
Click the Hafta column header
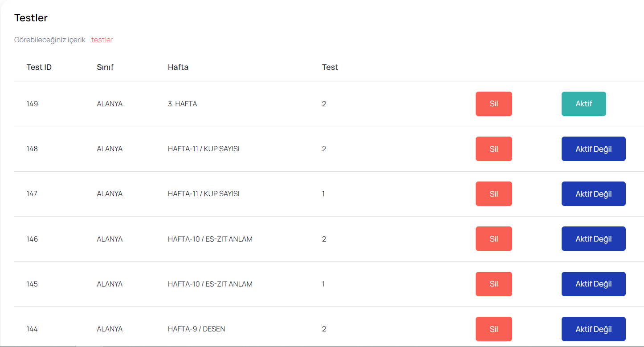tap(178, 67)
